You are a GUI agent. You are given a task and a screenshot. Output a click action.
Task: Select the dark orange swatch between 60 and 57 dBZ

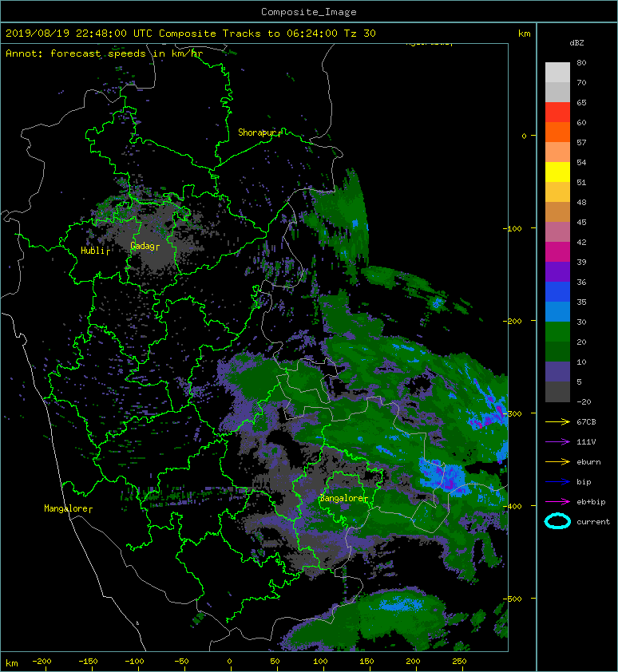(557, 132)
